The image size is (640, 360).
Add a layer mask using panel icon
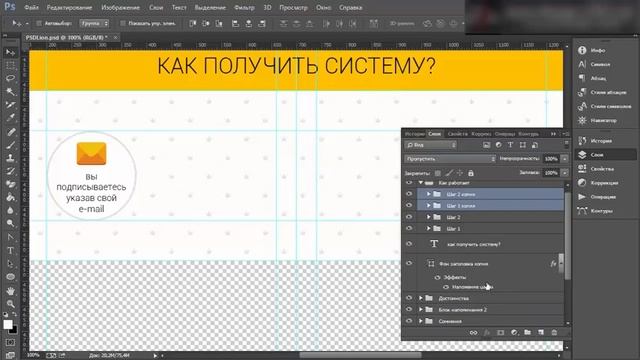click(x=500, y=333)
